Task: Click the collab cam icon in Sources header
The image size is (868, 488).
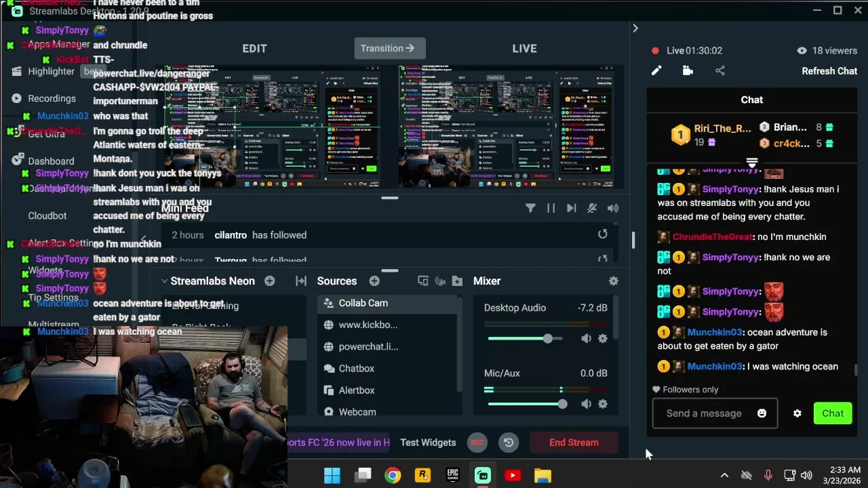Action: coord(440,281)
